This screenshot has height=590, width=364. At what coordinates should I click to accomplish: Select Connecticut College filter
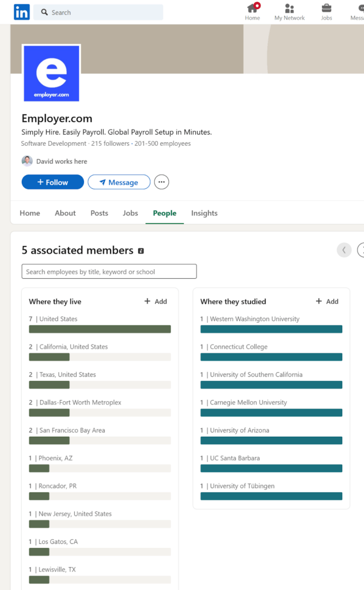[271, 352]
